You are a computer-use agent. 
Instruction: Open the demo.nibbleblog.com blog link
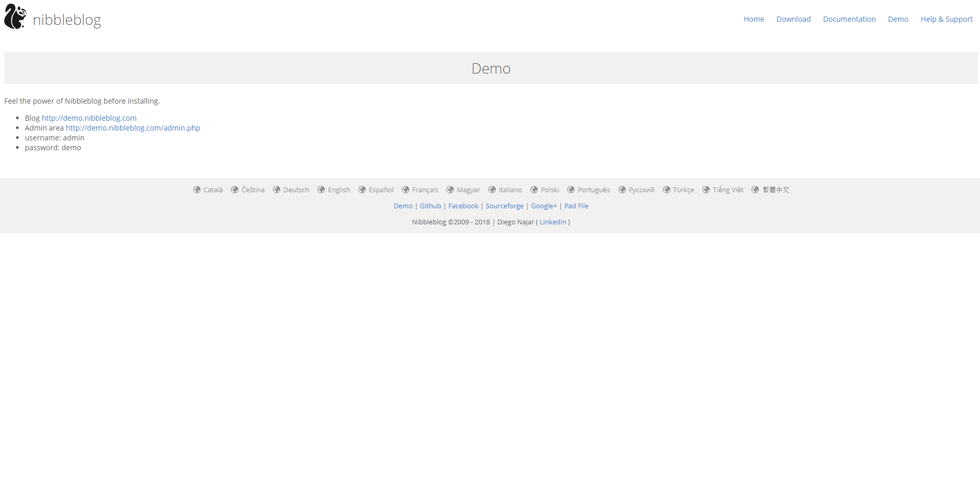coord(89,118)
